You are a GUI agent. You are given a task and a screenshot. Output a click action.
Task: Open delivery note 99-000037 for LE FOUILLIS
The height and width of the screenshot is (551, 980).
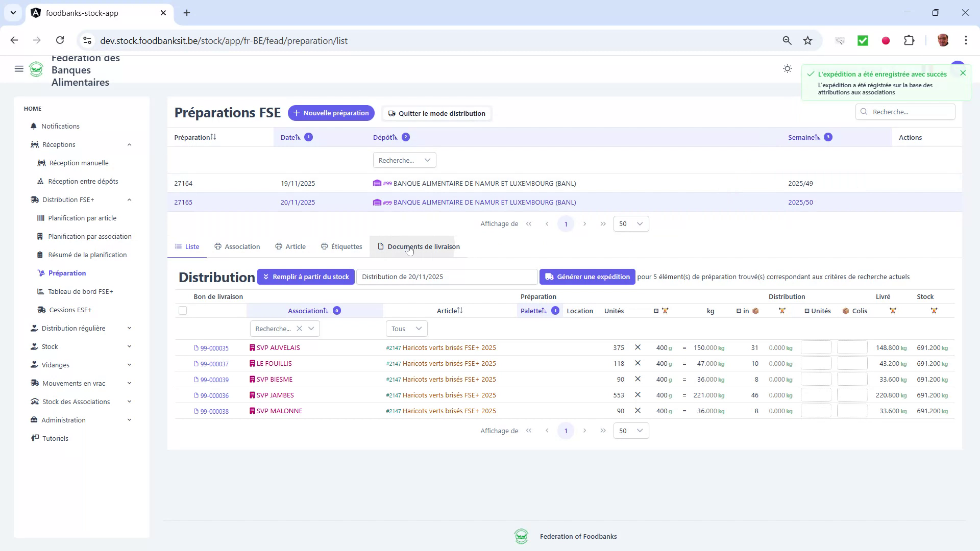click(215, 364)
